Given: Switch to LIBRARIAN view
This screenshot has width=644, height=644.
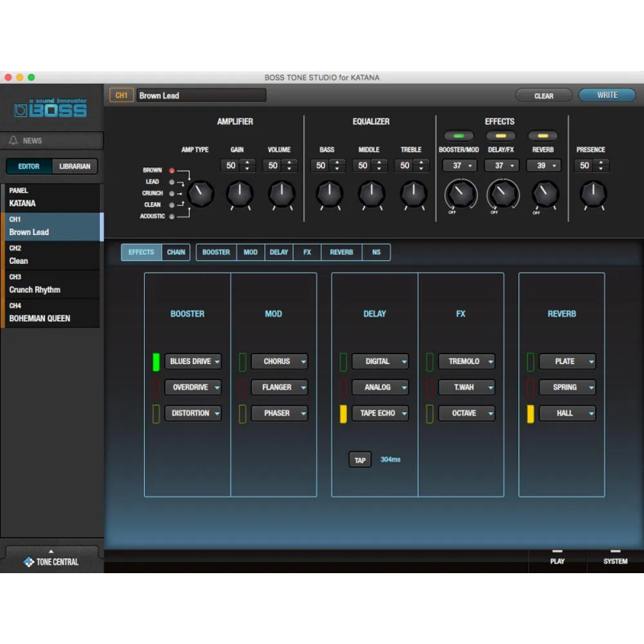Looking at the screenshot, I should click(x=75, y=167).
